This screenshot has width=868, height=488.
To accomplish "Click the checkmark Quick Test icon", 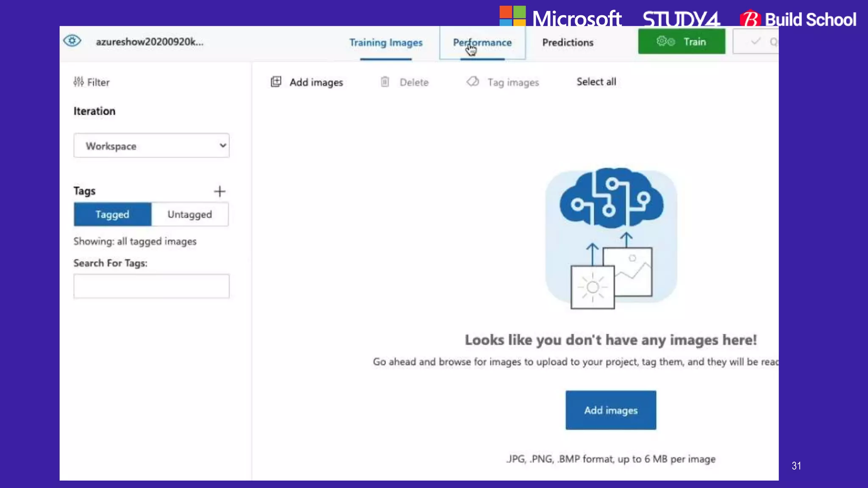I will pyautogui.click(x=755, y=42).
